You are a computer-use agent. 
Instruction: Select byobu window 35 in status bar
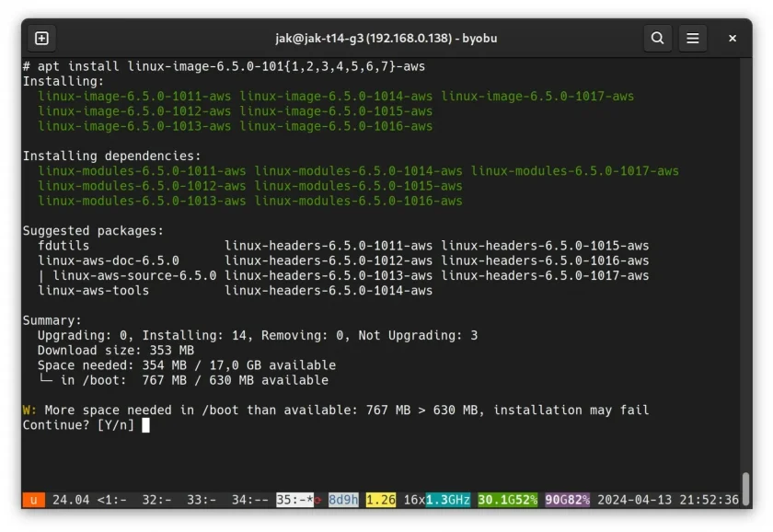tap(294, 500)
